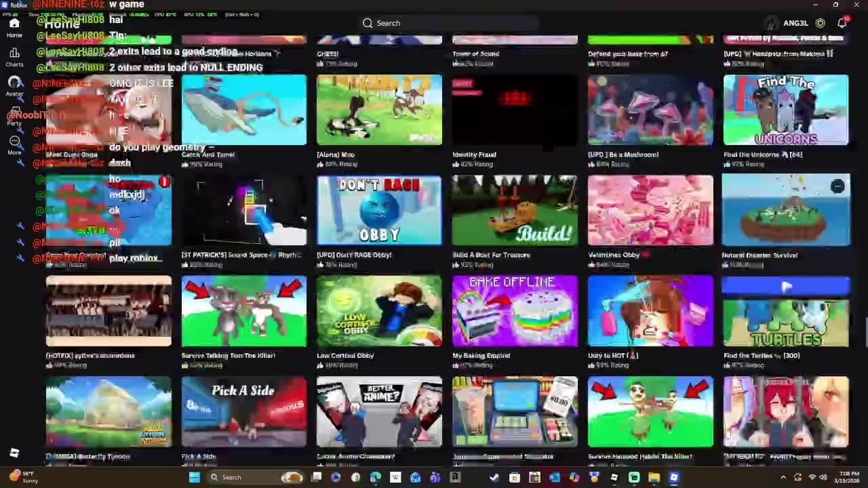Open the Identity Fraud game thumbnail
This screenshot has height=488, width=868.
click(x=515, y=110)
